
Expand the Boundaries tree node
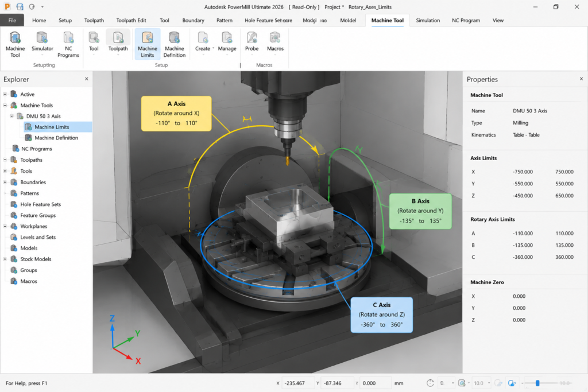(x=5, y=182)
